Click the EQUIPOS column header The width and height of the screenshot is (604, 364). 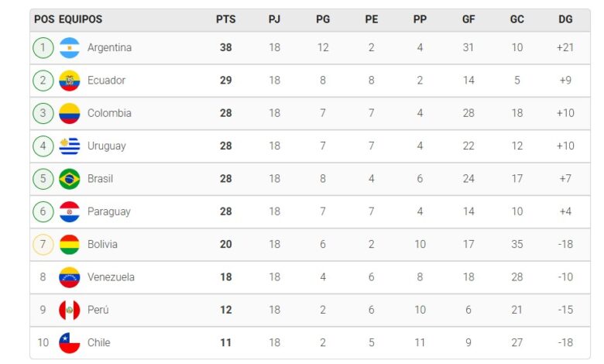81,19
